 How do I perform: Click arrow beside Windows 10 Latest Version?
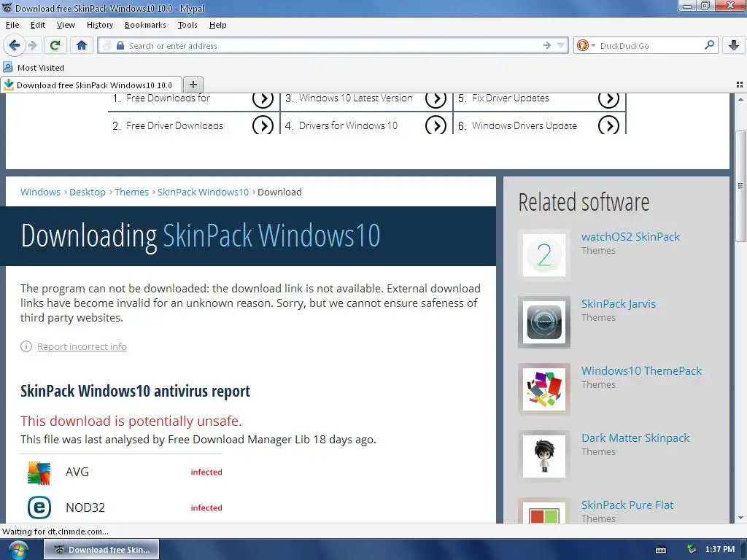436,98
